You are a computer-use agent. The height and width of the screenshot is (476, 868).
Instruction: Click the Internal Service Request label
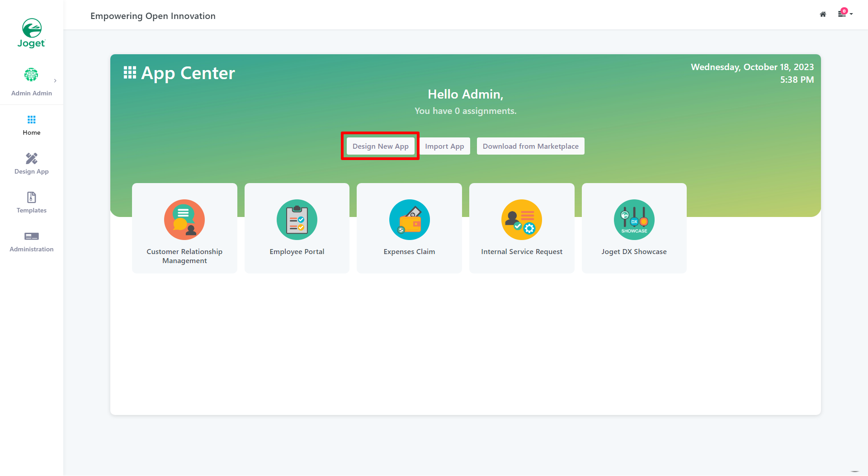[x=522, y=251]
